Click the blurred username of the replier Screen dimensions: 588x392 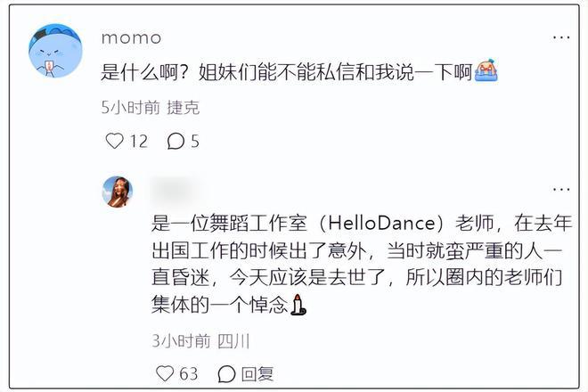pyautogui.click(x=184, y=188)
